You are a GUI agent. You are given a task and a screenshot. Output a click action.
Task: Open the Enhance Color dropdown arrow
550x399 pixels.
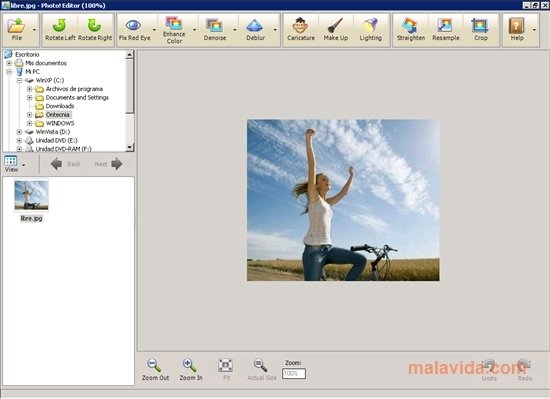tap(194, 30)
